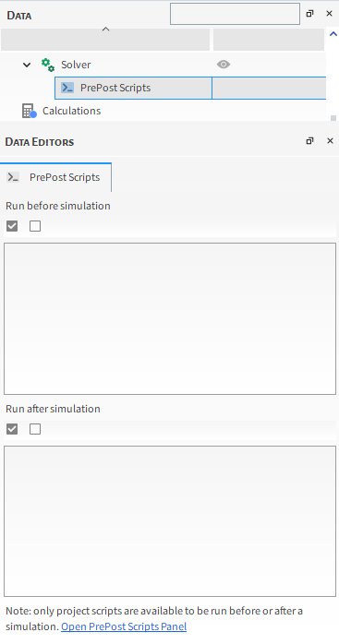Undock the Data panel with float icon
The width and height of the screenshot is (339, 644).
[309, 14]
